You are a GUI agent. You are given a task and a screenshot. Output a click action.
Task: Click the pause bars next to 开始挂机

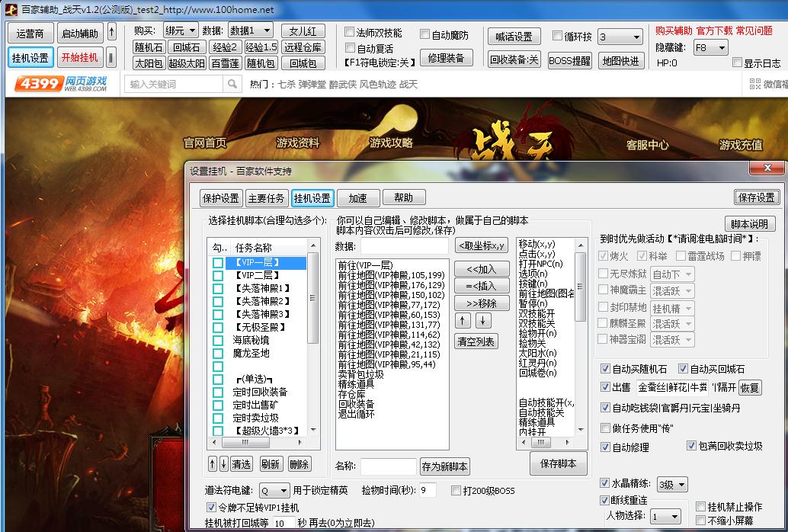coord(111,57)
